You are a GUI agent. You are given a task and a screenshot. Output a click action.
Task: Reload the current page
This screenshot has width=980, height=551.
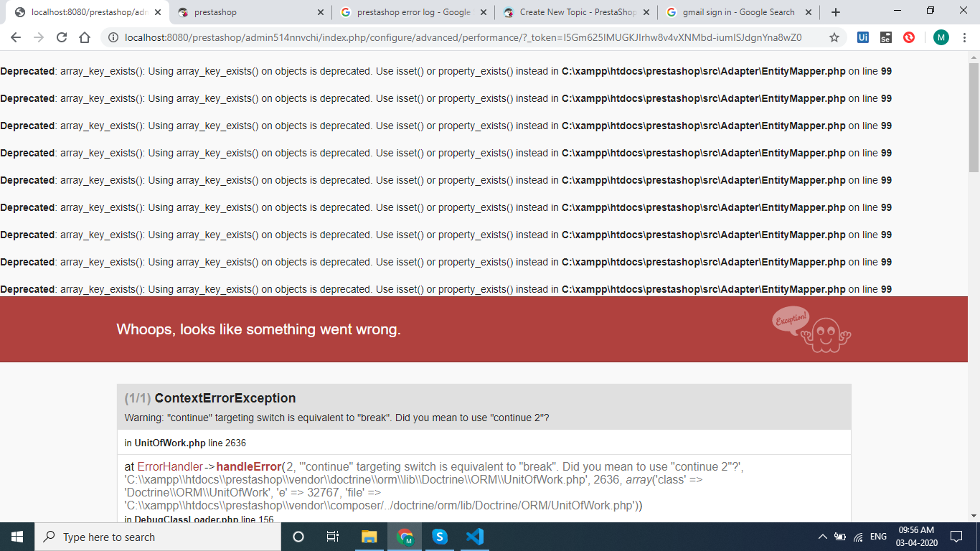[x=62, y=37]
